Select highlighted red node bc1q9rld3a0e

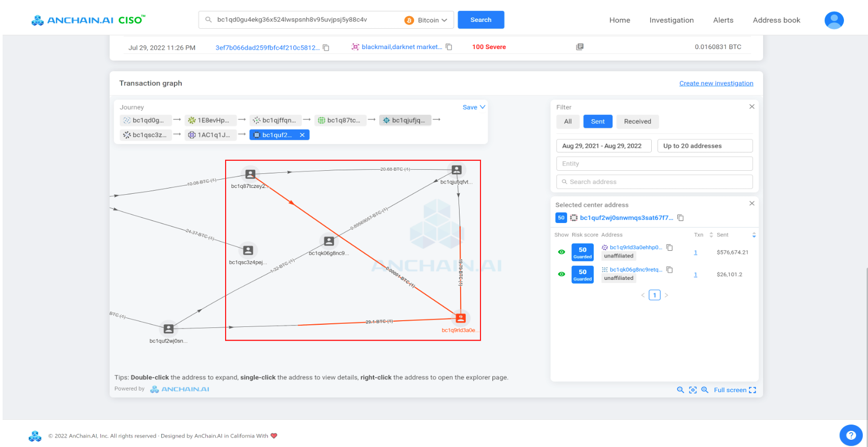[460, 318]
